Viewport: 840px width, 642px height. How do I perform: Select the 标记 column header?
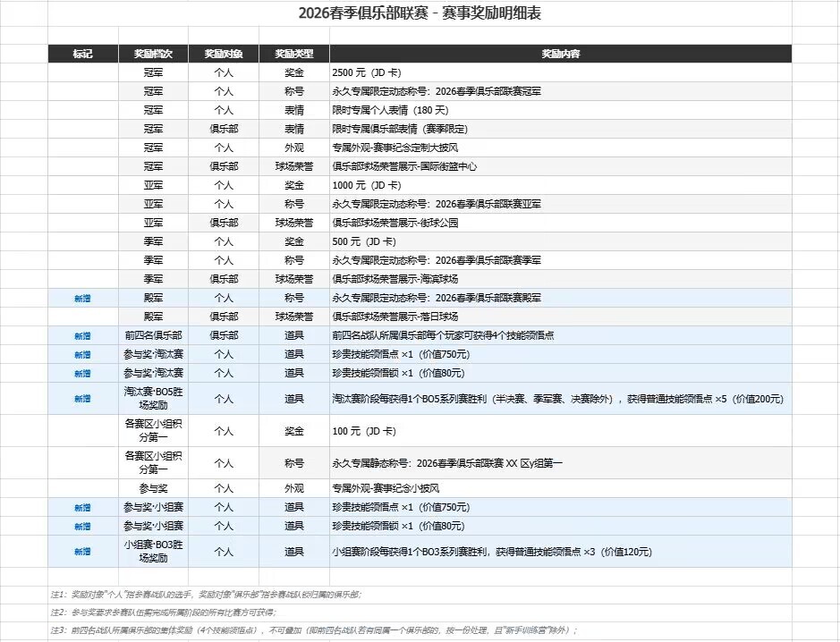(x=83, y=54)
